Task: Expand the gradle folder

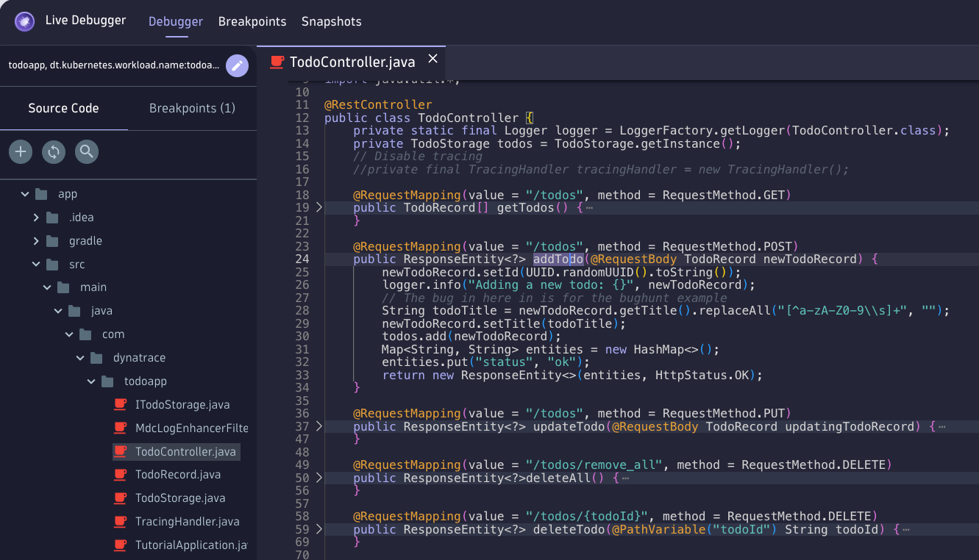Action: [x=36, y=241]
